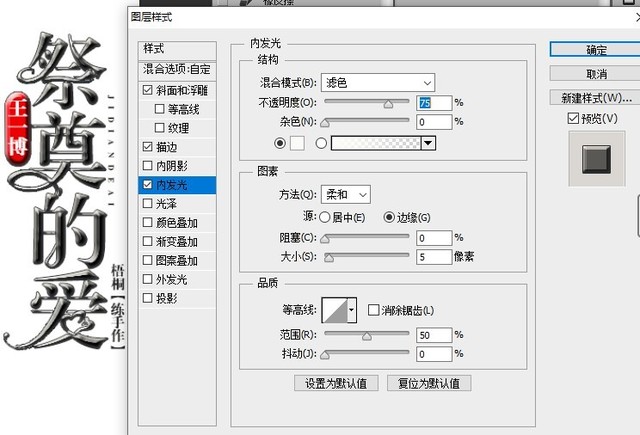Screen dimensions: 640x435
Task: Select 投影 drop shadow style entry
Action: [x=166, y=299]
